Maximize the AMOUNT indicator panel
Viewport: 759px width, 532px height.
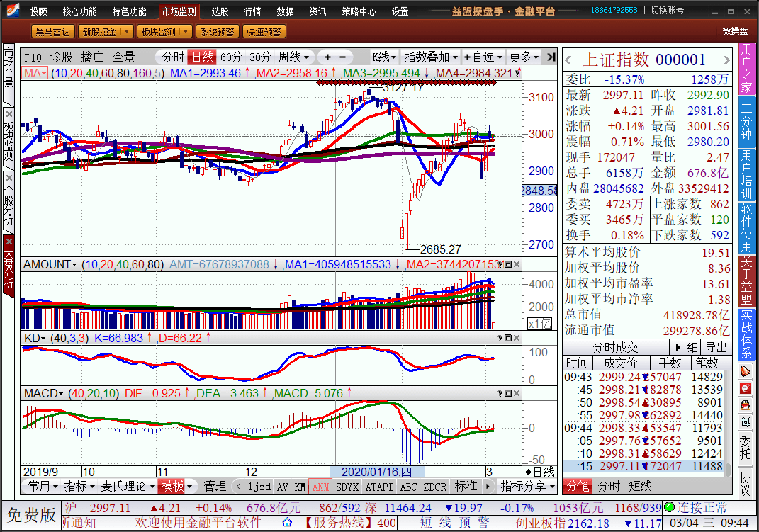click(x=508, y=264)
